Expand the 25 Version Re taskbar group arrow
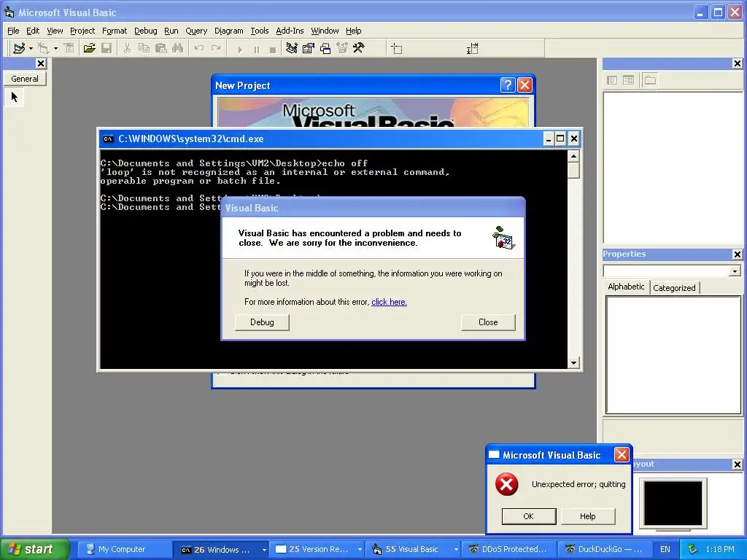 [360, 550]
